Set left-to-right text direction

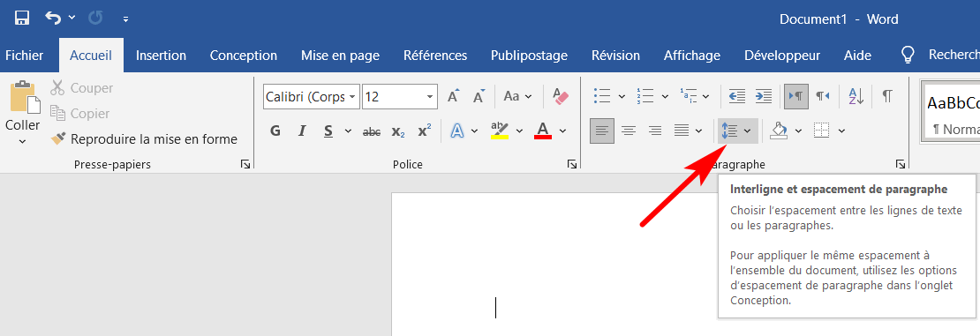pyautogui.click(x=796, y=96)
